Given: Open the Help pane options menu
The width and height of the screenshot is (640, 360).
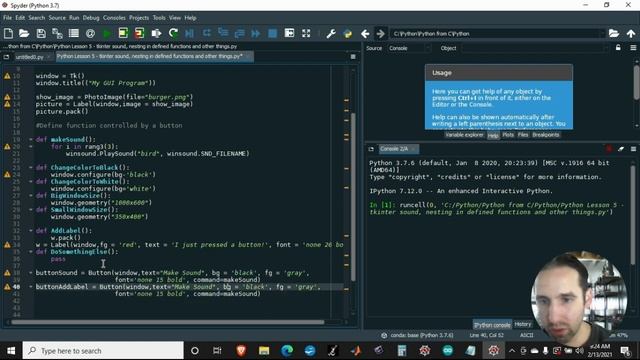Looking at the screenshot, I should pos(633,48).
